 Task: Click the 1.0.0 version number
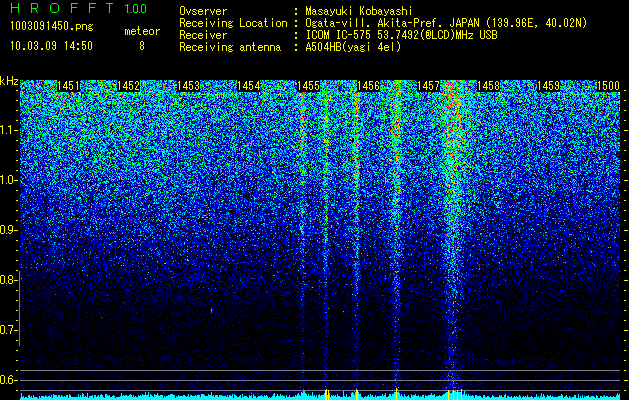pos(136,9)
